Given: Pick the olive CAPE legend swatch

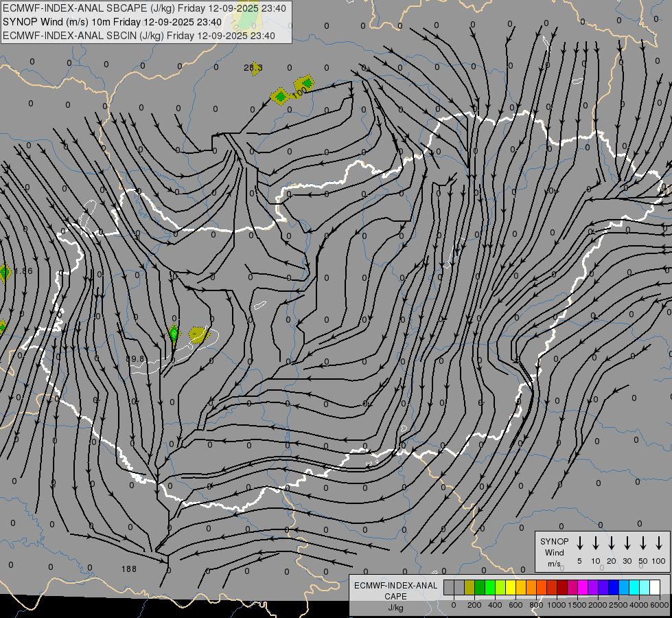Looking at the screenshot, I should click(x=470, y=587).
